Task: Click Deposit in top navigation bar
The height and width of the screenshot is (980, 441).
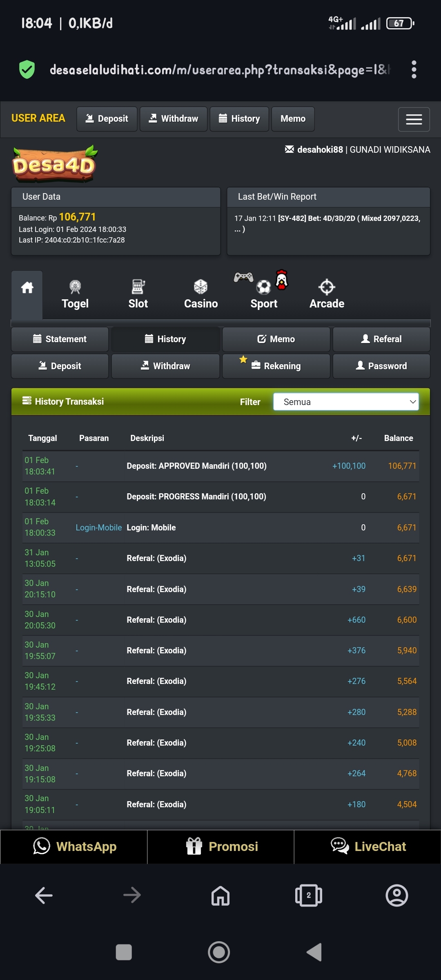Action: point(107,119)
